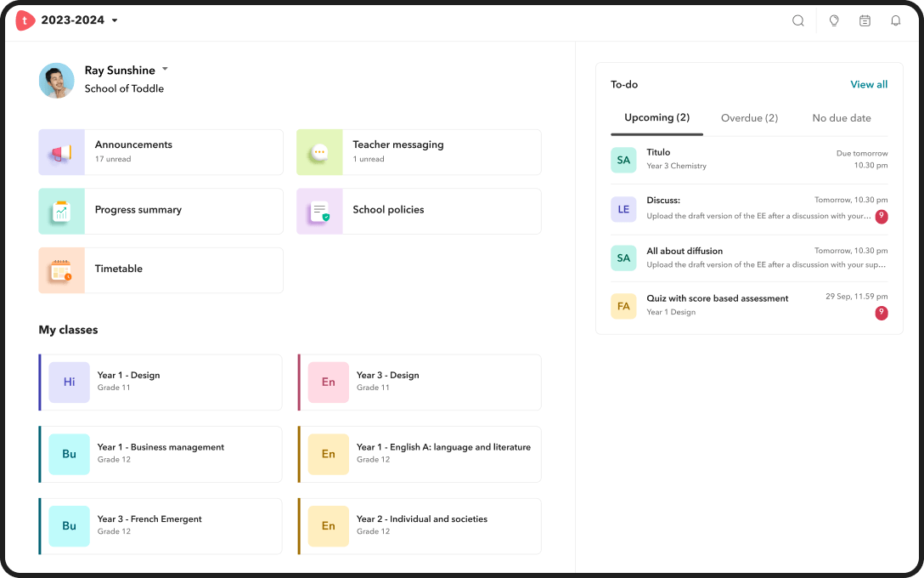Click the Progress summary chart icon
924x578 pixels.
(61, 212)
